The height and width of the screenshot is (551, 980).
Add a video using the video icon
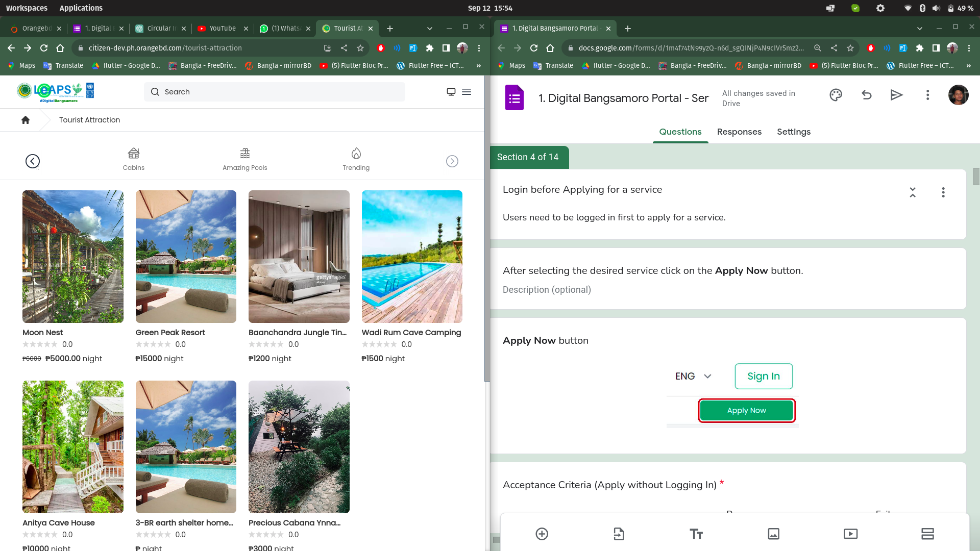click(x=850, y=534)
